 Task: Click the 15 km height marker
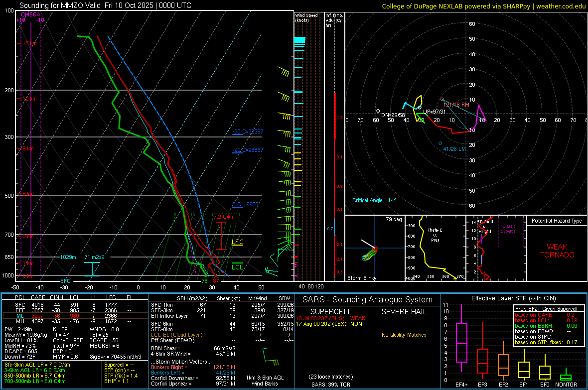pyautogui.click(x=29, y=43)
